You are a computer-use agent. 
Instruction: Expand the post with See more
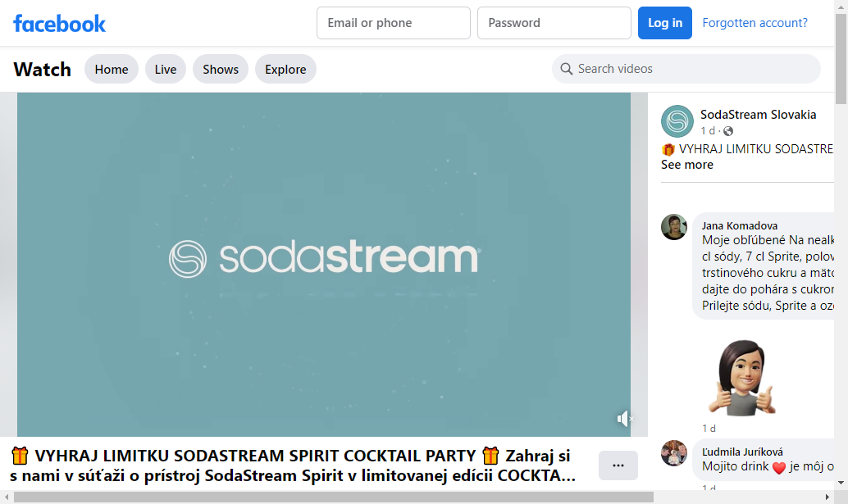(x=686, y=165)
